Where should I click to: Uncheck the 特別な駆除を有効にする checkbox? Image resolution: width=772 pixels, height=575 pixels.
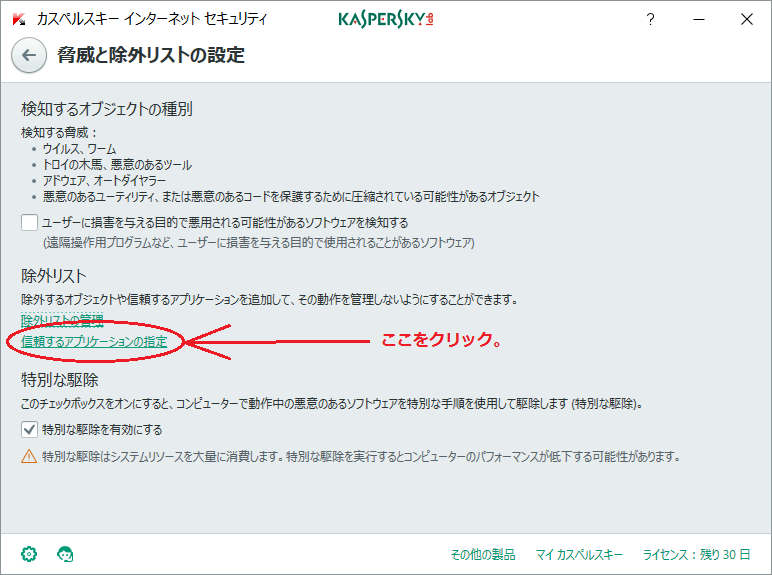[x=30, y=429]
